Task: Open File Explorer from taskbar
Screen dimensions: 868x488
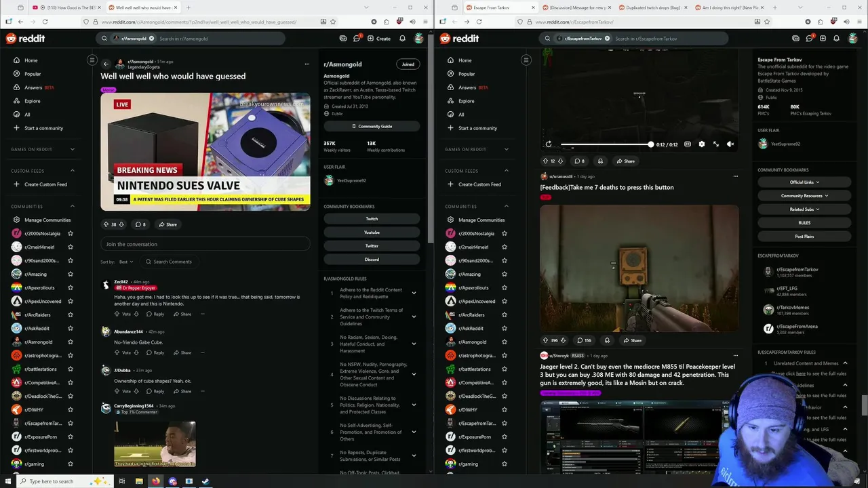Action: click(x=139, y=481)
